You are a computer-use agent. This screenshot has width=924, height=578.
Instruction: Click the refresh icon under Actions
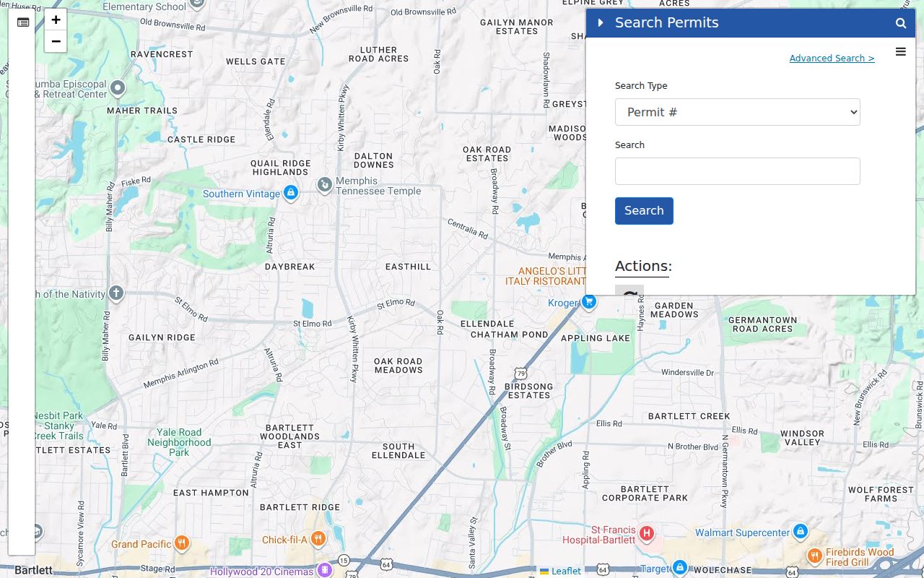[629, 291]
